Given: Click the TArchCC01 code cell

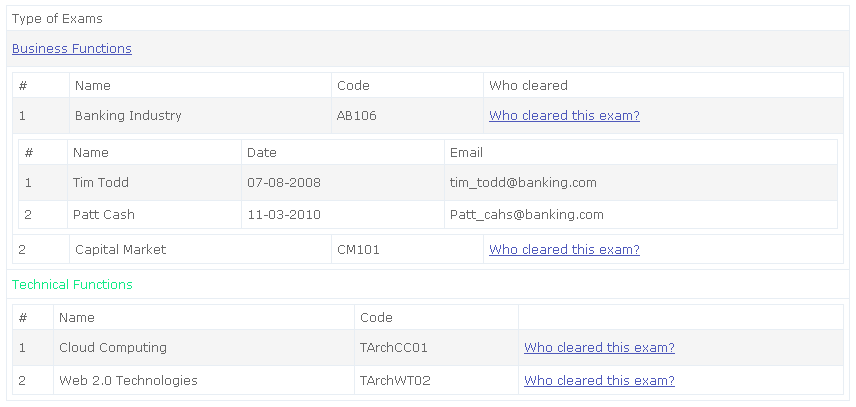Looking at the screenshot, I should click(x=436, y=348).
